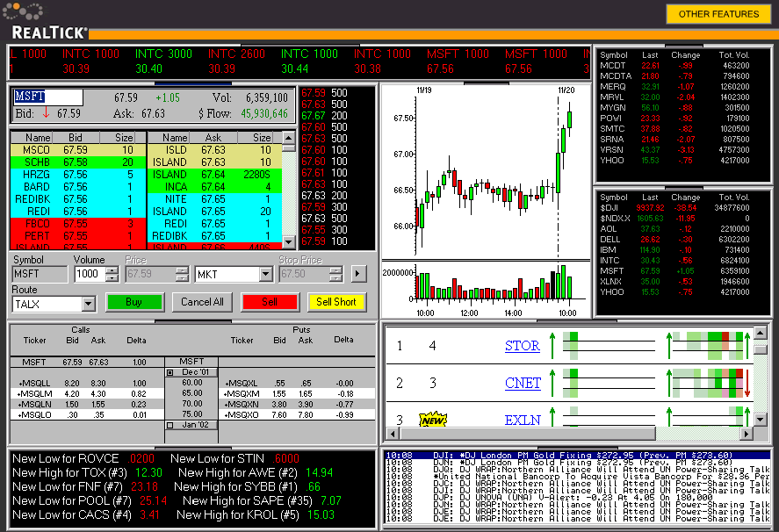
Task: Select the MSQLO call option row
Action: coord(88,414)
